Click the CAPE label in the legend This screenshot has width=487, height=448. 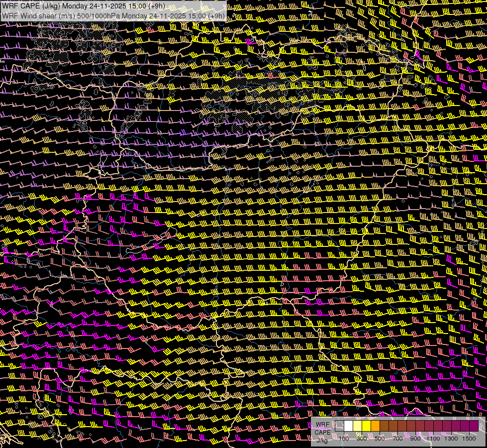click(x=323, y=432)
